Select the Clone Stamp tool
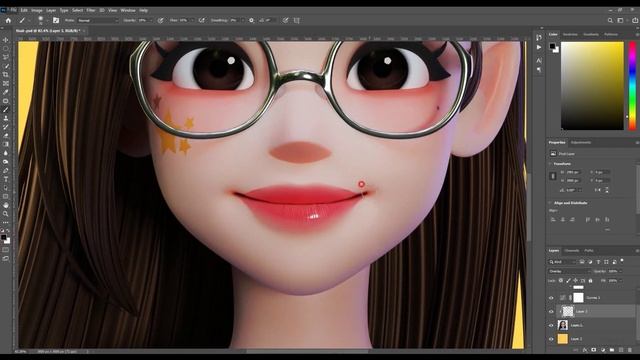The image size is (640, 360). (6, 118)
